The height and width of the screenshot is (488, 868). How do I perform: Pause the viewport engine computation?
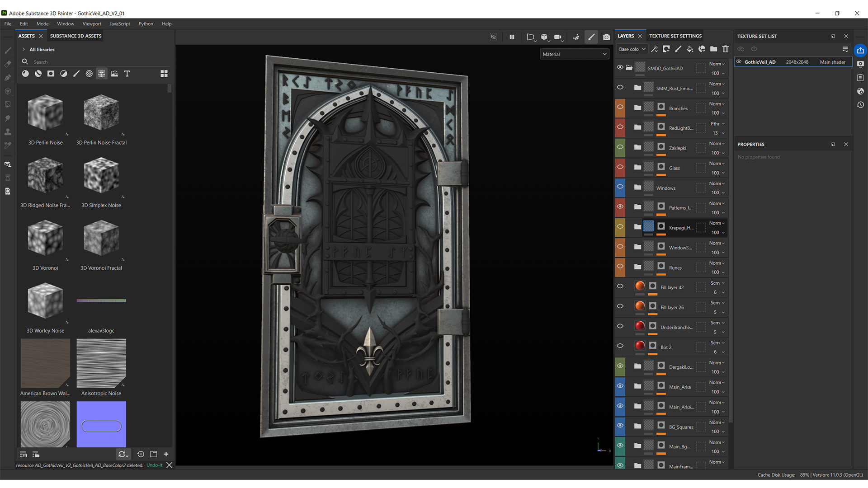point(512,37)
